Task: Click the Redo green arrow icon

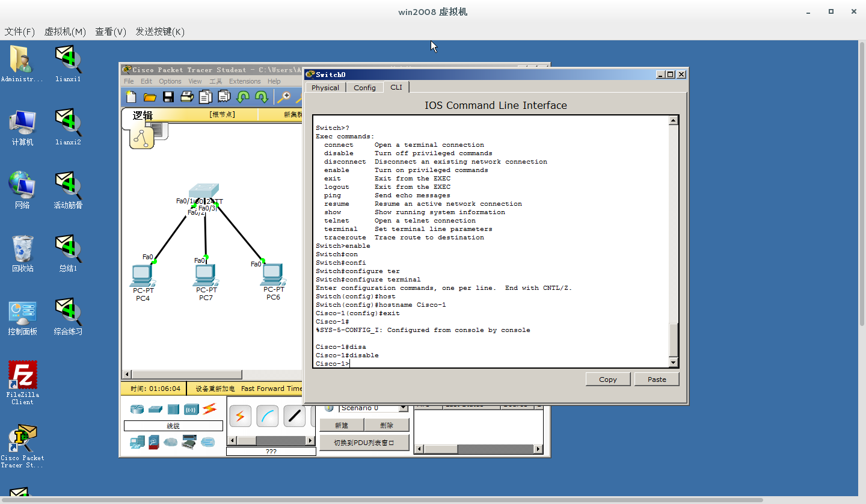Action: click(262, 96)
